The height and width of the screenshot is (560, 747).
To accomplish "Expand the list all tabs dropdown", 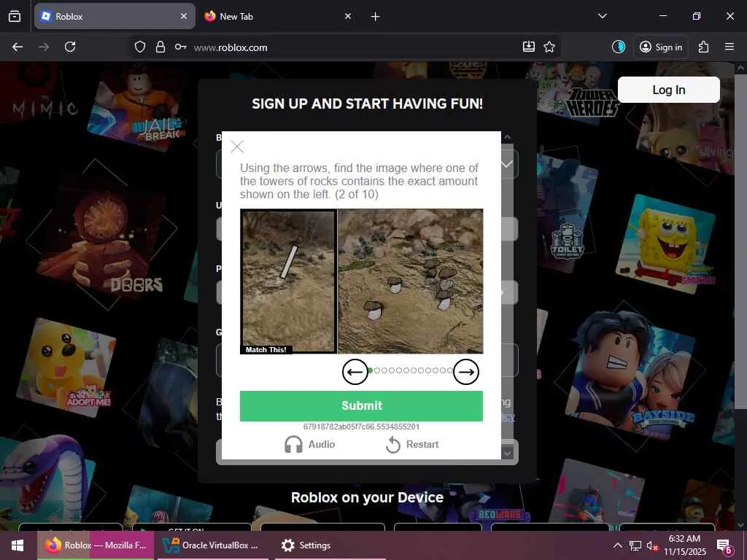I will pos(602,16).
